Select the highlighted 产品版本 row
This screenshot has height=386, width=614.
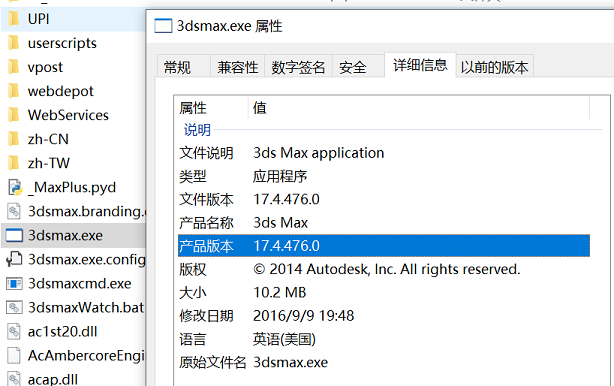coord(384,246)
